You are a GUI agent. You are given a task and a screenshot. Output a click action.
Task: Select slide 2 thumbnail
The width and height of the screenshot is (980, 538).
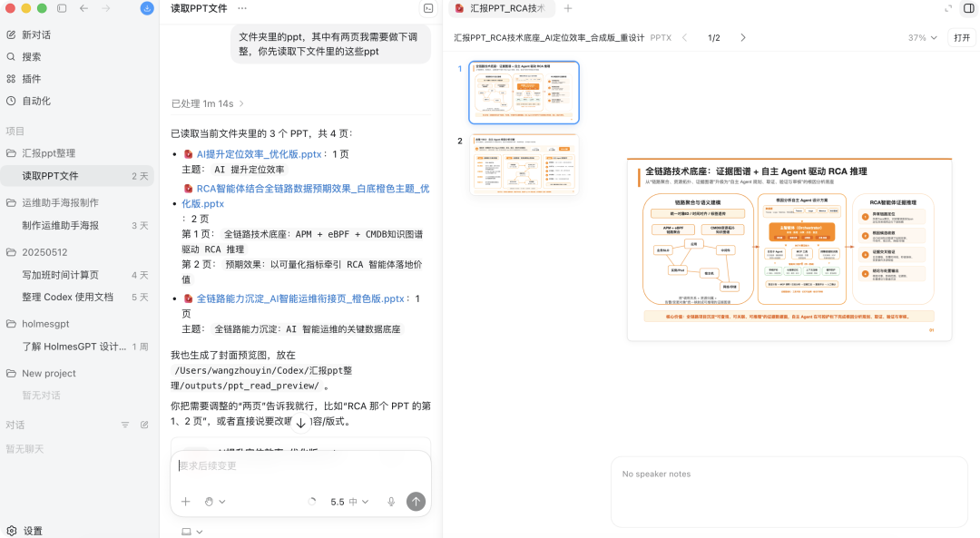click(524, 165)
